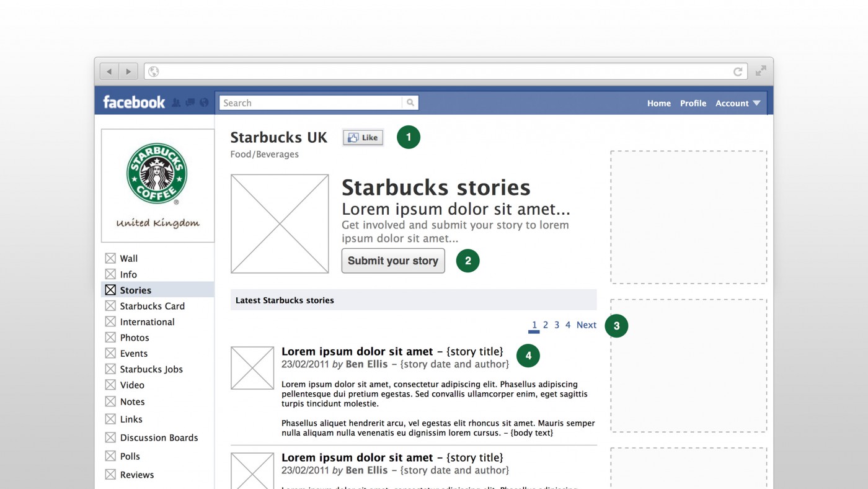868x489 pixels.
Task: Click the Starbucks Coffee logo profile picture
Action: click(157, 186)
